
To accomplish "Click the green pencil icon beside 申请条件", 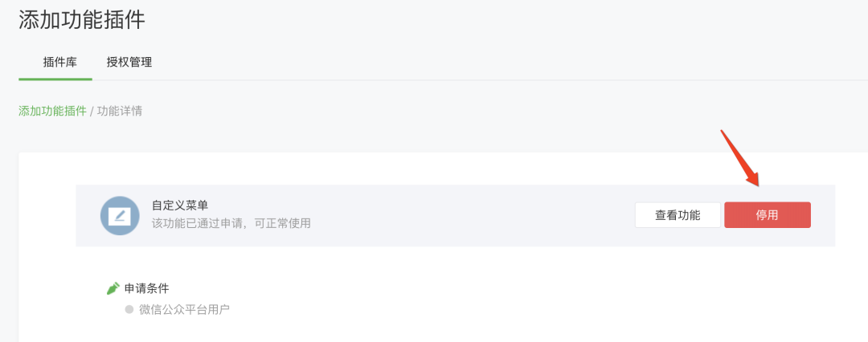I will 113,288.
